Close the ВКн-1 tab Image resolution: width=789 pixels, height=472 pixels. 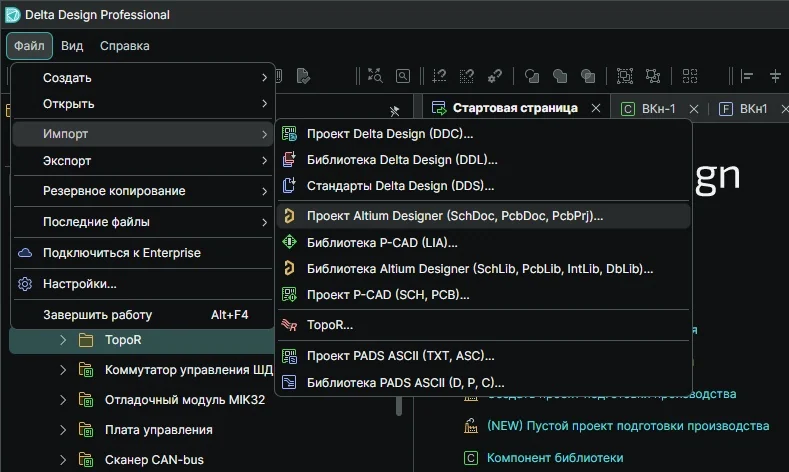pyautogui.click(x=694, y=109)
